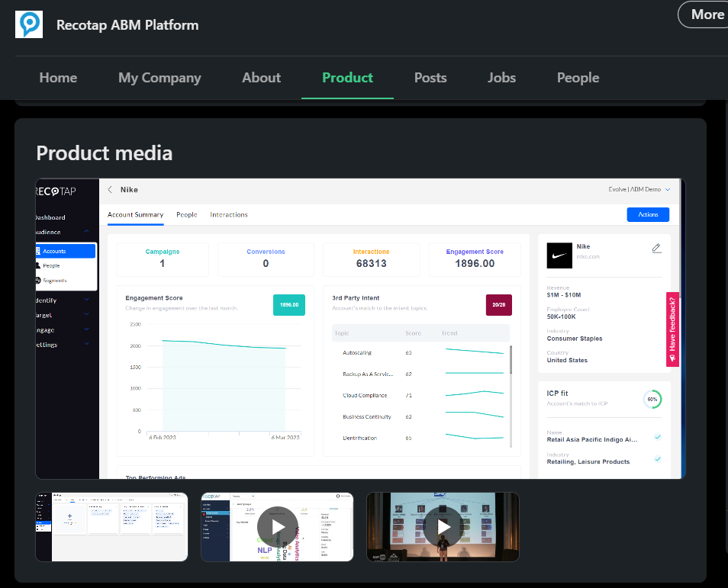This screenshot has height=588, width=728.
Task: Open the Posts tab
Action: (x=430, y=78)
